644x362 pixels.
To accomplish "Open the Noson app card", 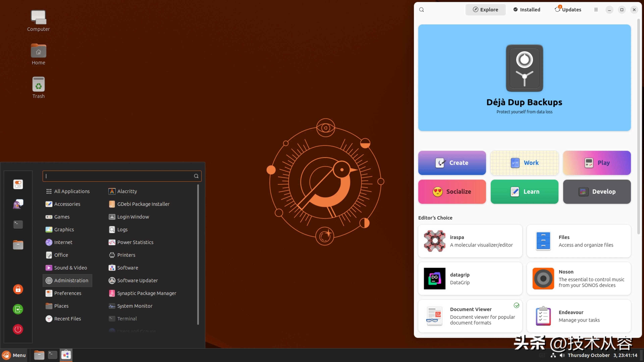I will [579, 279].
